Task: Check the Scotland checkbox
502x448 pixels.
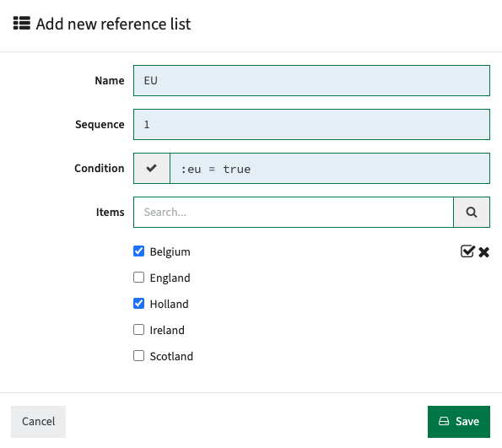Action: tap(138, 356)
